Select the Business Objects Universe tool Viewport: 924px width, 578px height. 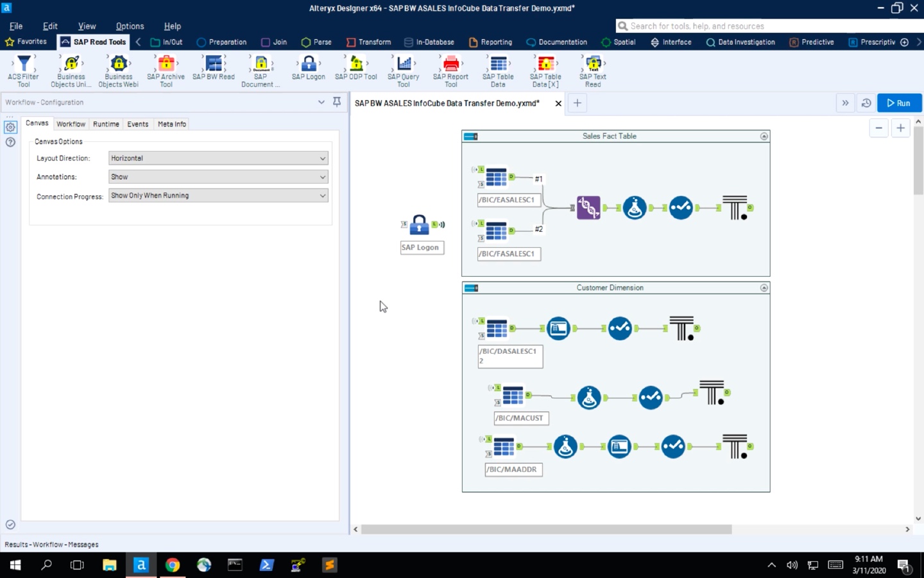click(71, 64)
